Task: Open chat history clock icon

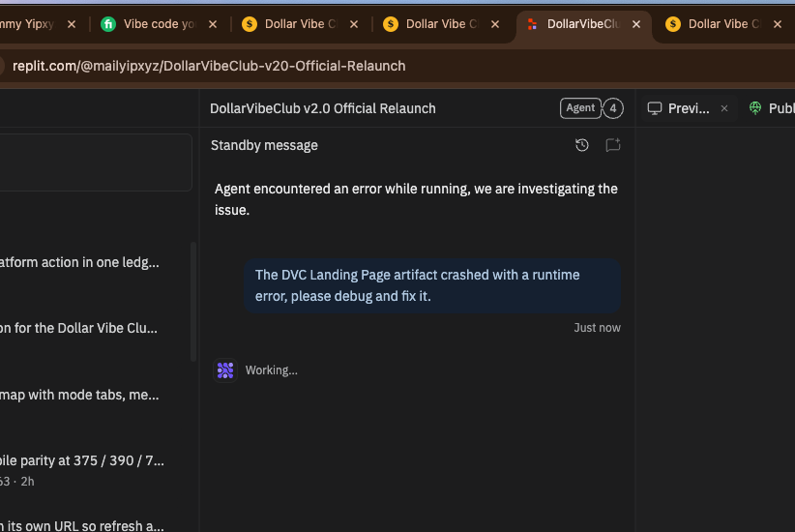Action: coord(582,145)
